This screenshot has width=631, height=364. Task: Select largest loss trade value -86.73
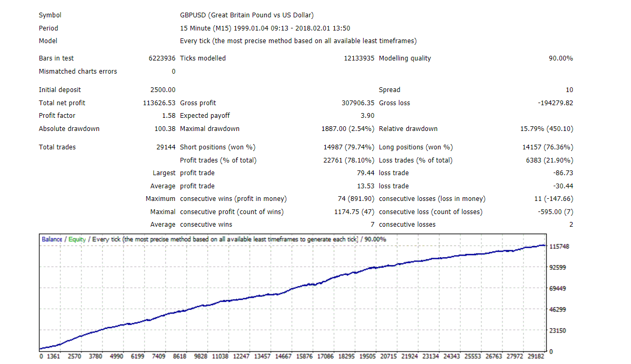click(x=563, y=173)
